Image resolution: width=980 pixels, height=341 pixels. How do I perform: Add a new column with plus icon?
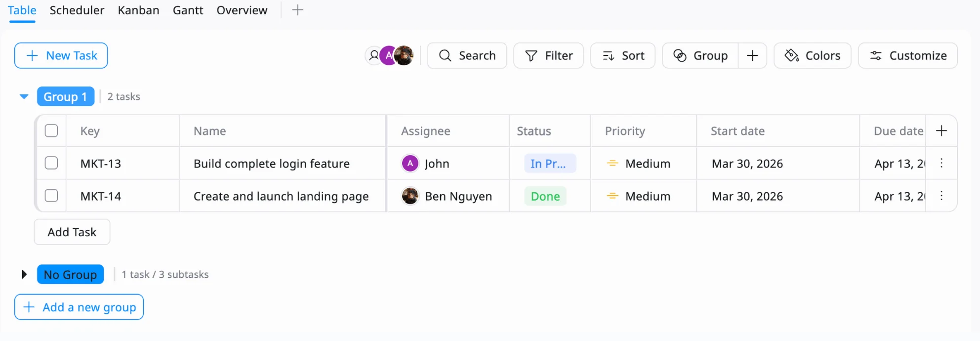(x=941, y=131)
